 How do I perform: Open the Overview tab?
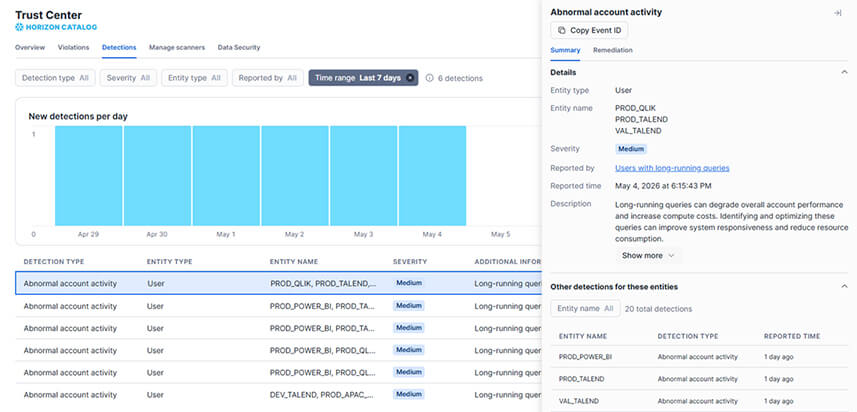[x=30, y=48]
